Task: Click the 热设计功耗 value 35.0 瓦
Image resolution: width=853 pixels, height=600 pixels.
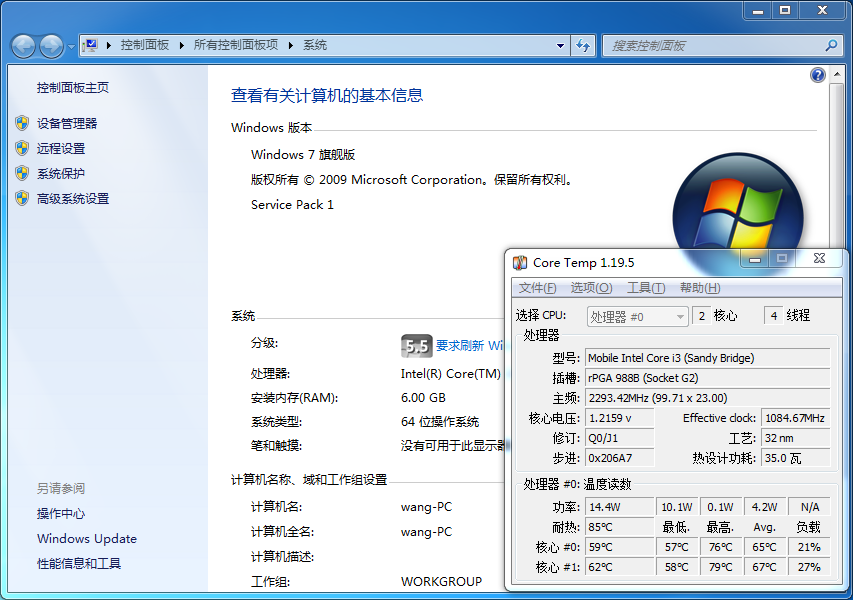Action: (795, 458)
